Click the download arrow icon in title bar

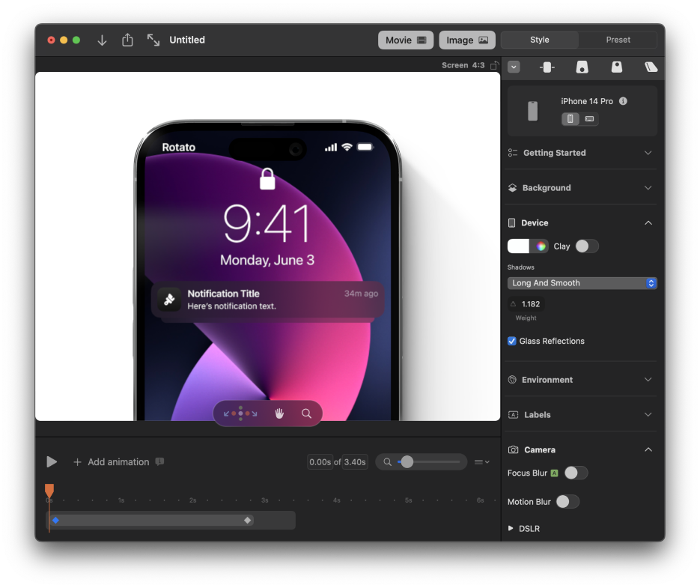[x=102, y=40]
